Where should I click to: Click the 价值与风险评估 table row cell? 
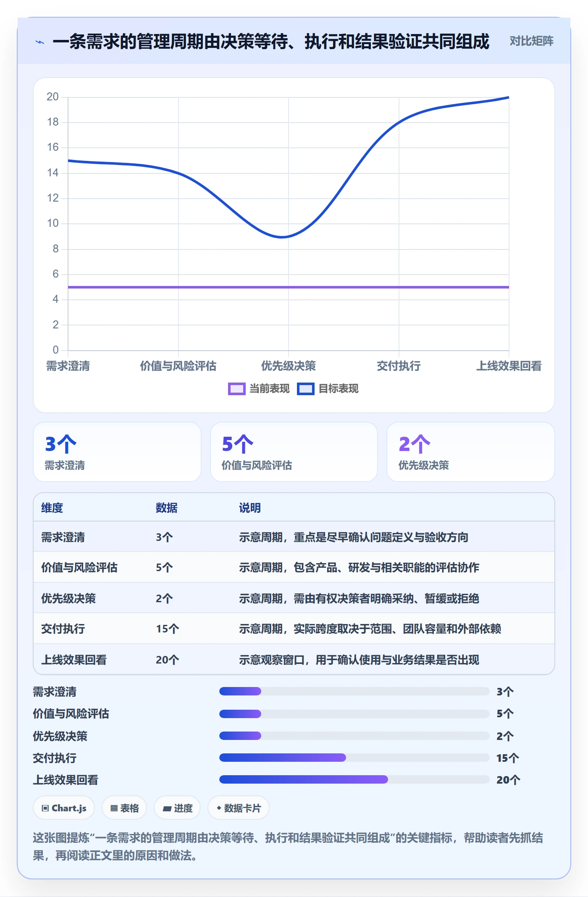79,568
